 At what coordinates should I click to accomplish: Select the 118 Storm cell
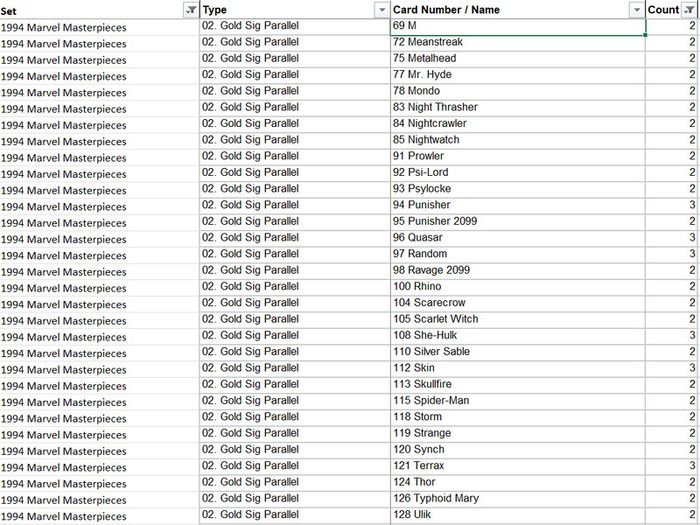pyautogui.click(x=518, y=417)
